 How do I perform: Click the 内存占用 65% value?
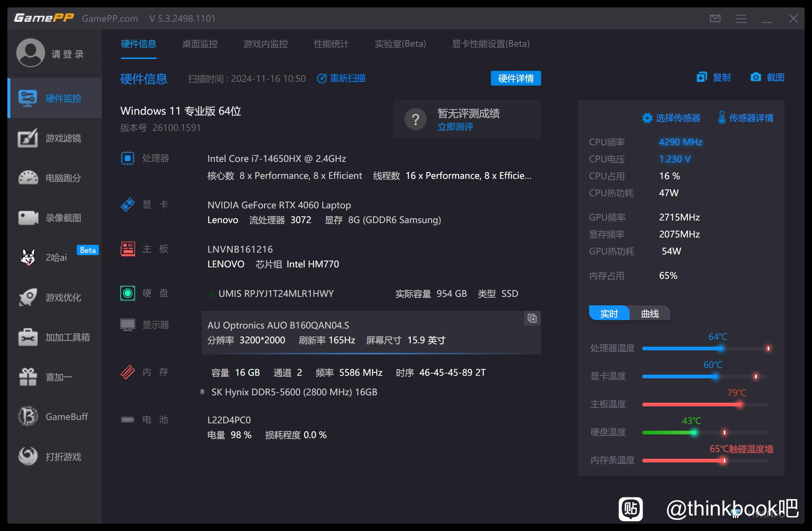(668, 275)
